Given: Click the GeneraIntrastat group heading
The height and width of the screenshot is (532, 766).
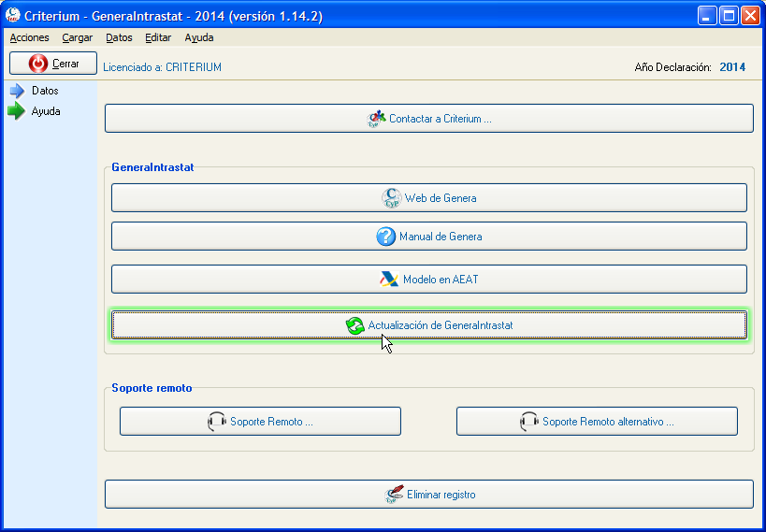Looking at the screenshot, I should [152, 167].
